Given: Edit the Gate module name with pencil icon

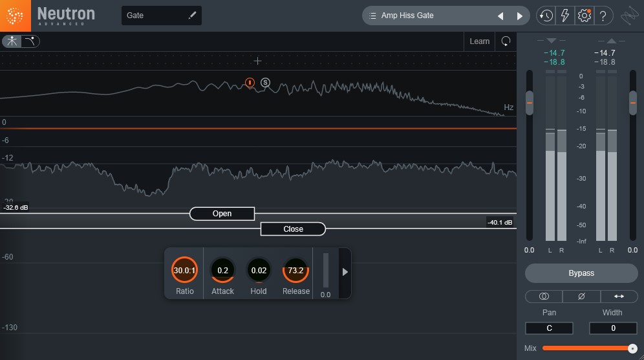Looking at the screenshot, I should pyautogui.click(x=192, y=16).
